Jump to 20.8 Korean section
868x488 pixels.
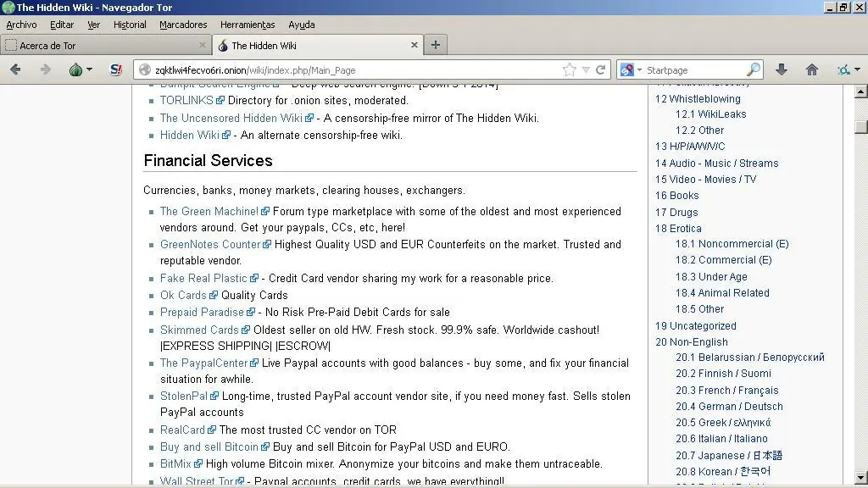tap(723, 471)
